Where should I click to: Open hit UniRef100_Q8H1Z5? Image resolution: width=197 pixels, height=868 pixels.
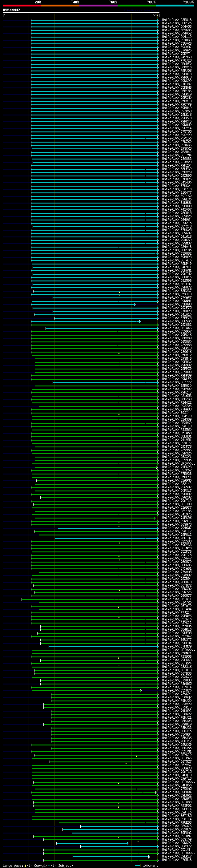[x=177, y=23]
